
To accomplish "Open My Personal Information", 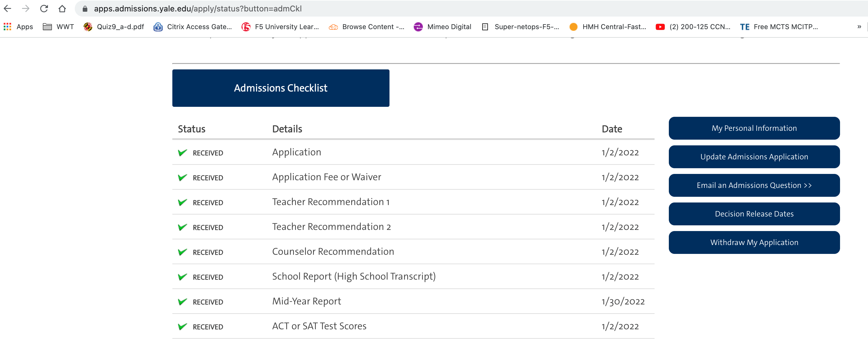I will coord(754,128).
